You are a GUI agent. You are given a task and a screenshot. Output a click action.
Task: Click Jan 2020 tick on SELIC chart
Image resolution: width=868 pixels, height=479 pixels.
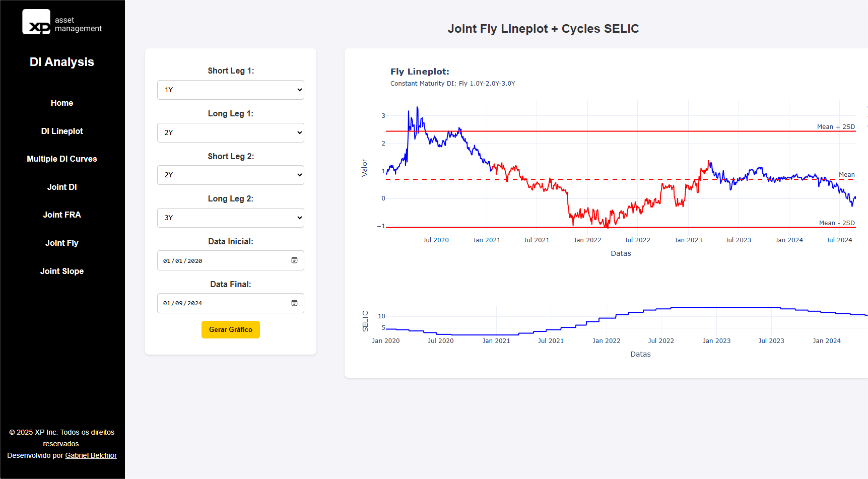pos(385,341)
